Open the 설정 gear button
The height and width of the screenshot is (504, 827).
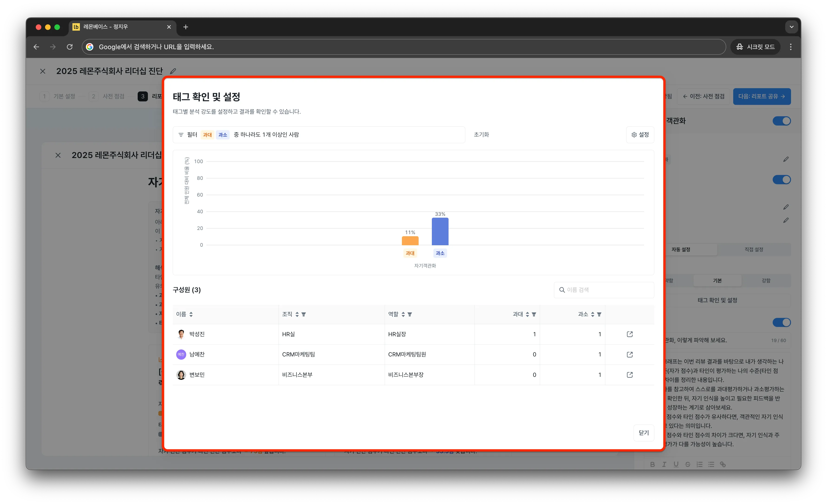[640, 135]
